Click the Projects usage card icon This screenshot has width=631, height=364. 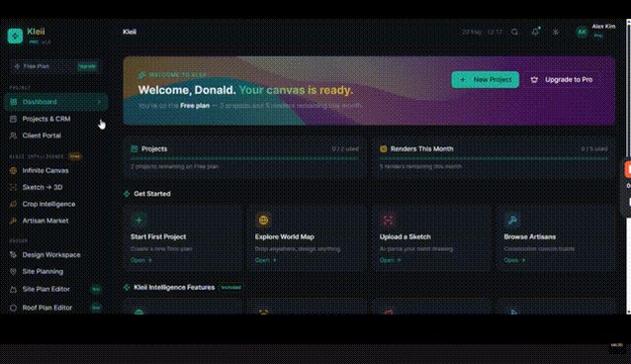point(135,149)
